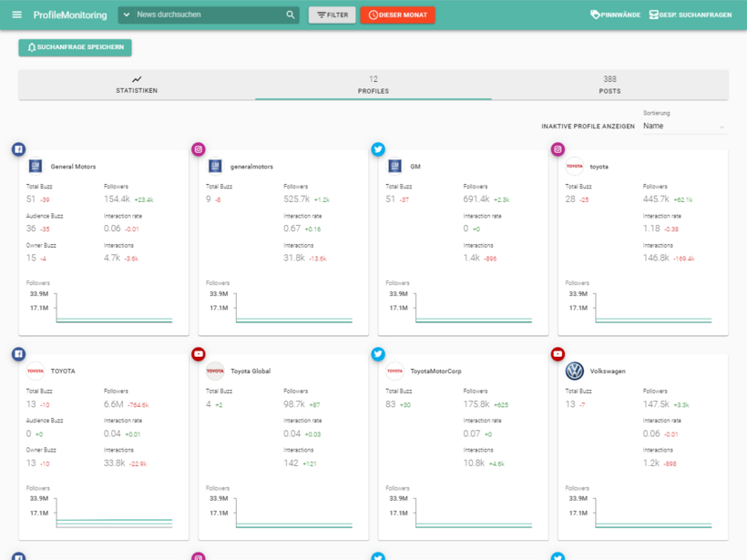Click the toyota Instagram profile logo
The image size is (747, 560).
[575, 167]
